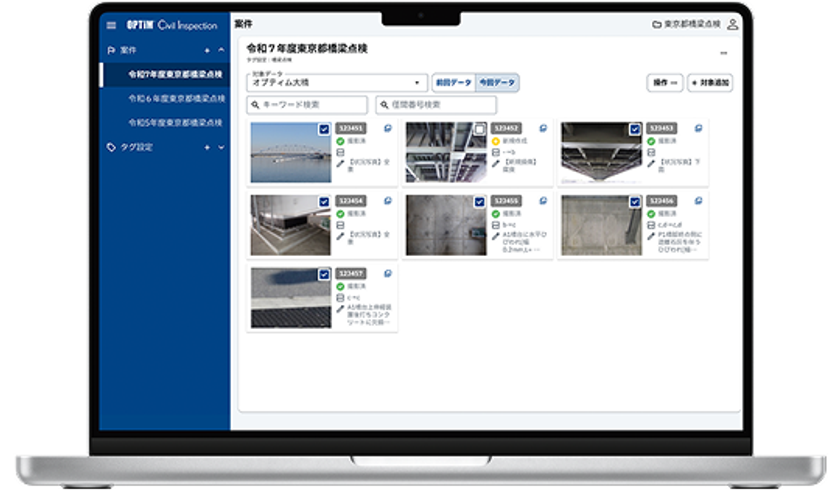Click copy icon on card 323457

click(x=388, y=274)
